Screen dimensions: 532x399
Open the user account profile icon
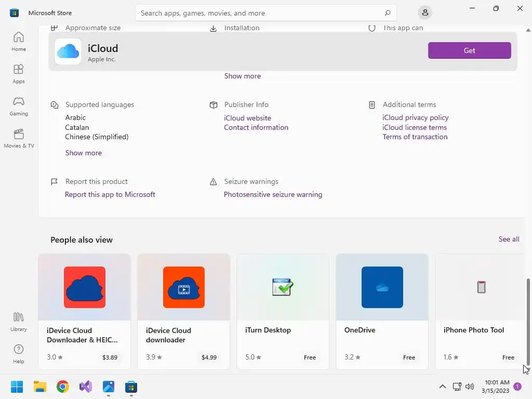pyautogui.click(x=425, y=13)
